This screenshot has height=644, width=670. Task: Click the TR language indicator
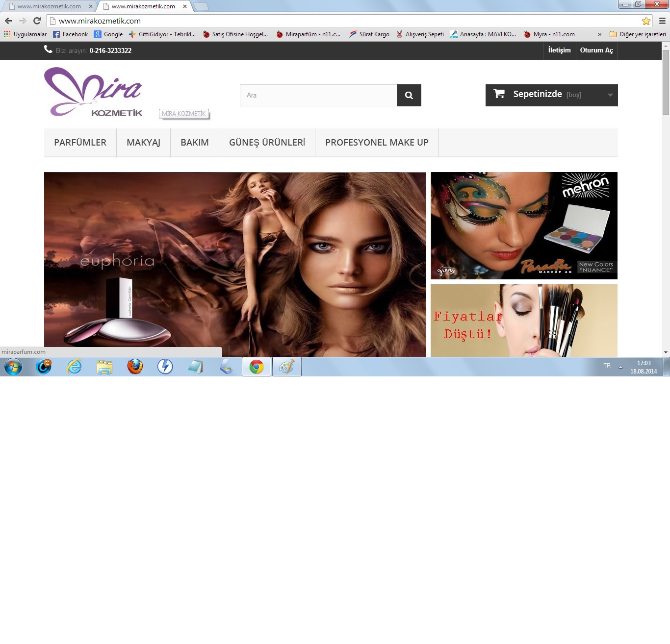click(607, 366)
